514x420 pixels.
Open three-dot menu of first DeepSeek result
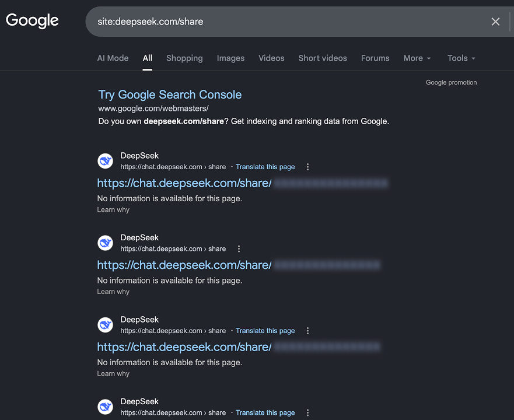(307, 167)
